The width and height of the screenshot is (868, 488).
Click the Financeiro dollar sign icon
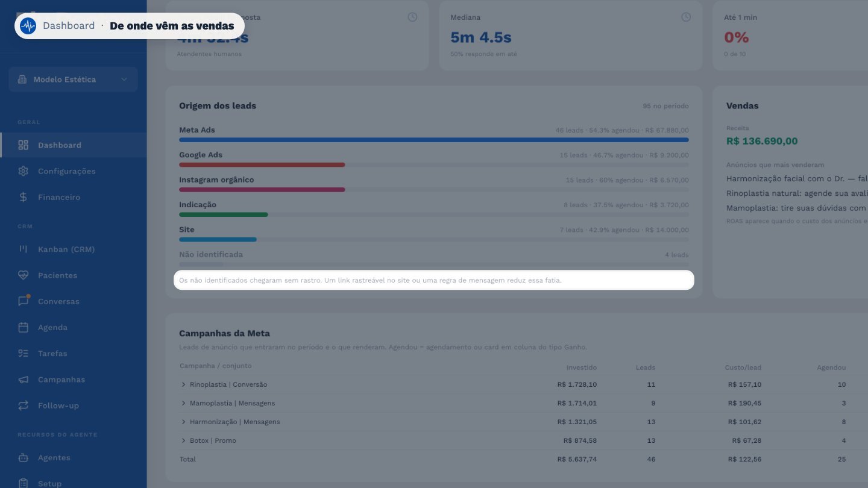pos(24,197)
